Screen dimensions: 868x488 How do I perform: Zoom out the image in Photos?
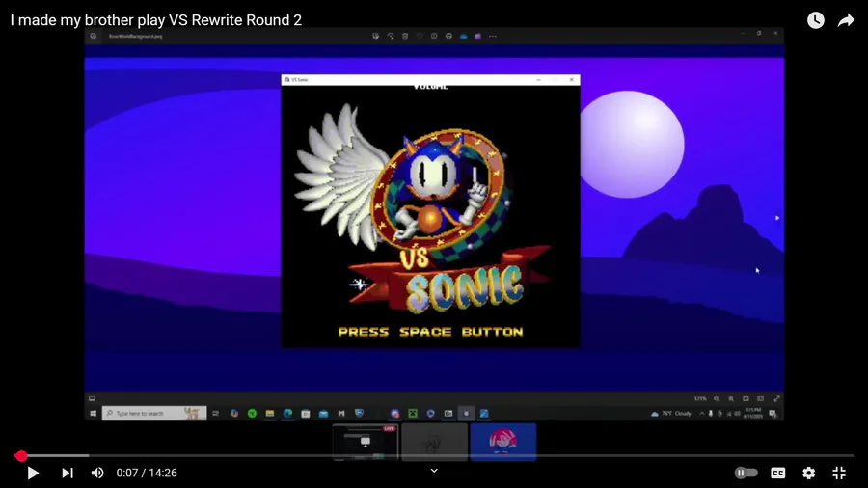pyautogui.click(x=717, y=398)
